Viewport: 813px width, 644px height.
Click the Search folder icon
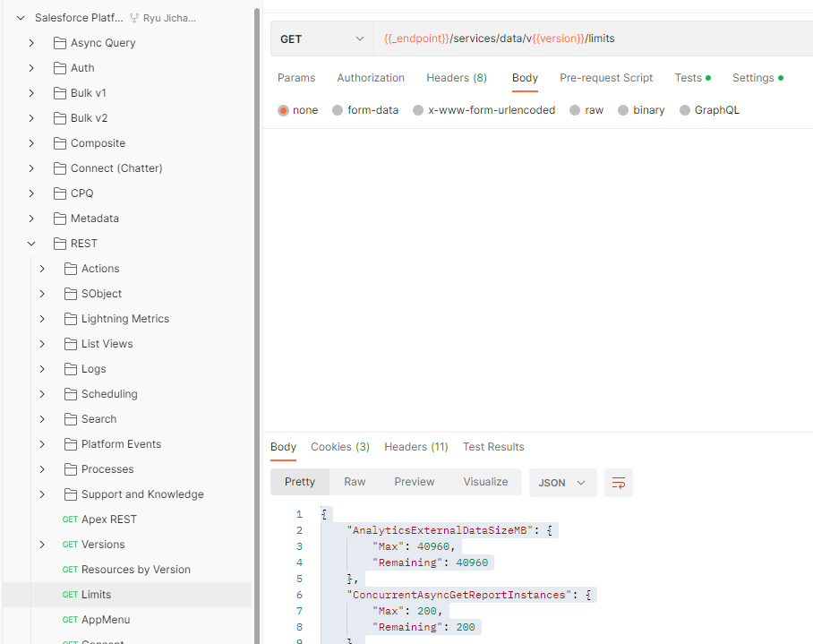71,419
